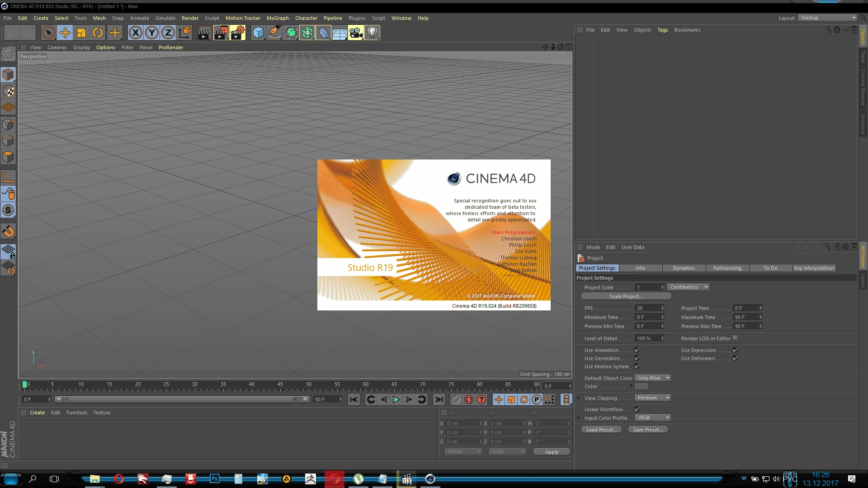Click the FPS input field

tap(650, 308)
